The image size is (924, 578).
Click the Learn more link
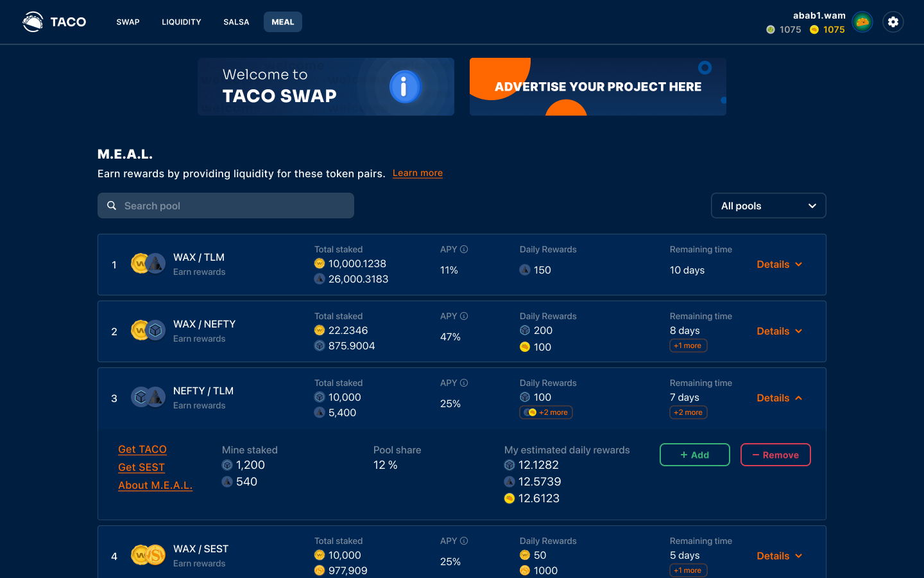coord(418,173)
